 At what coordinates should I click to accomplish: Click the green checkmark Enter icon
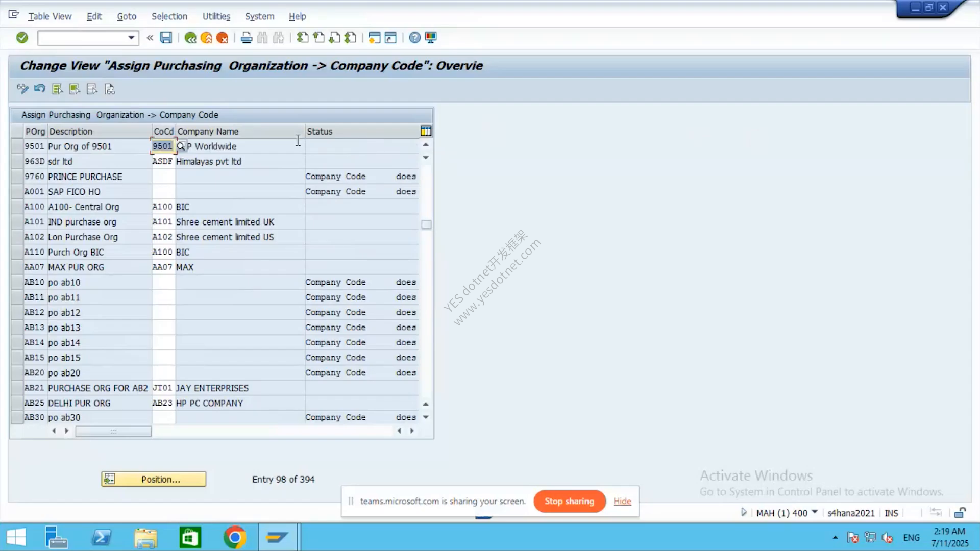(x=22, y=38)
